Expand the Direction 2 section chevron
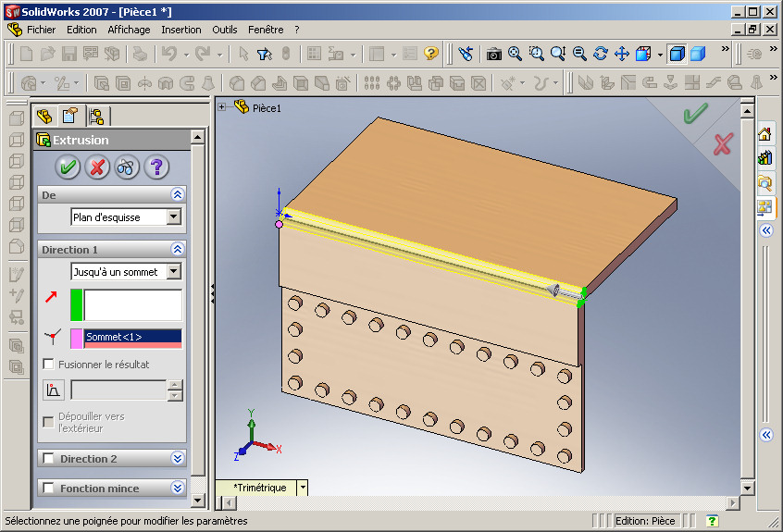 coord(178,458)
